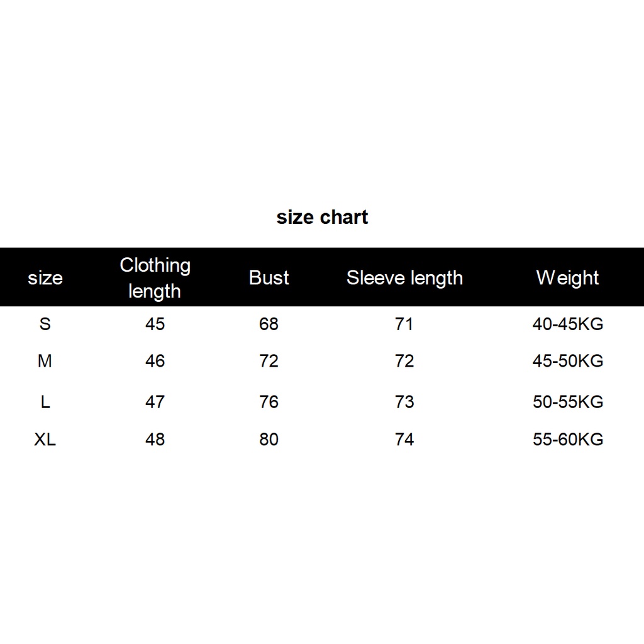Select the 45-50KG weight cell
Viewport: 644px width, 644px height.
pos(567,361)
